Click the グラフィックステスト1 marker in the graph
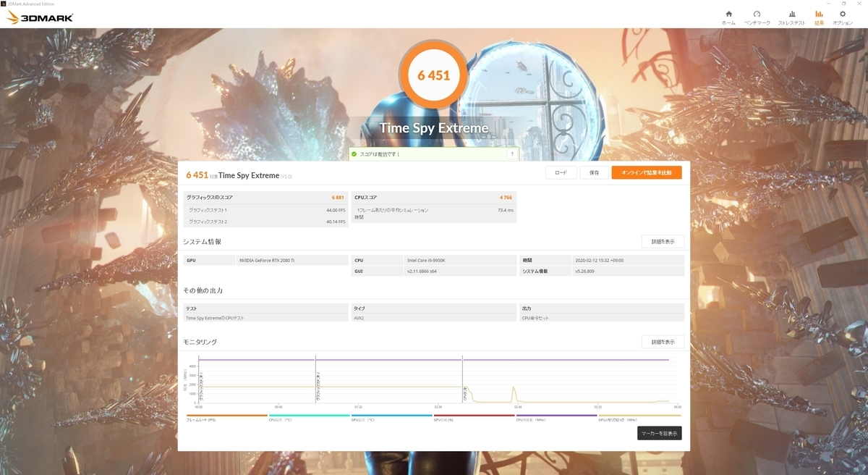This screenshot has width=868, height=475. pyautogui.click(x=200, y=387)
